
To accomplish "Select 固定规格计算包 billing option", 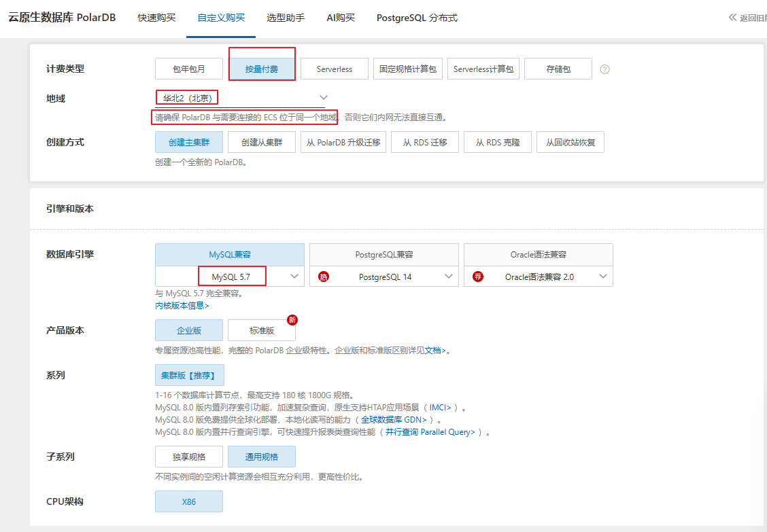I will 407,69.
